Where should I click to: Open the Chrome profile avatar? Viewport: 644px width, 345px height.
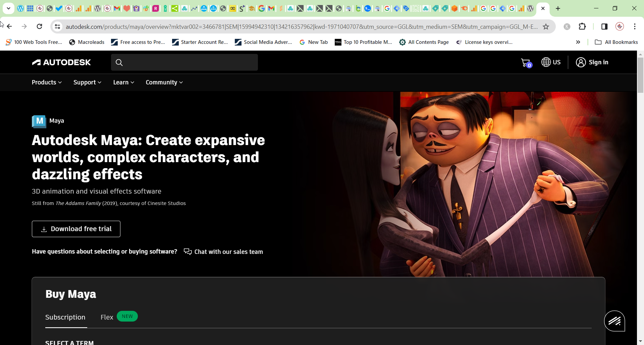tap(620, 26)
